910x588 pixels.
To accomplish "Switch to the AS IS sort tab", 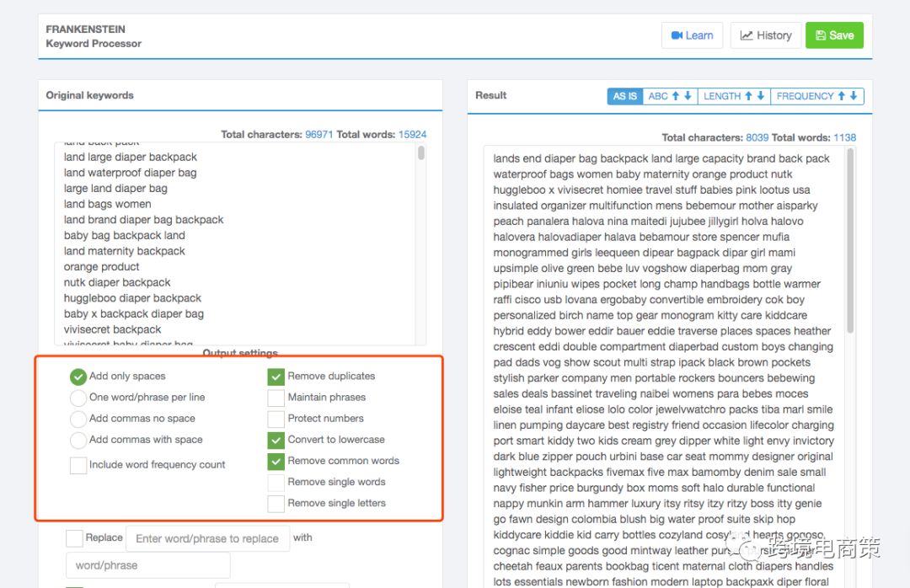I will click(x=624, y=96).
